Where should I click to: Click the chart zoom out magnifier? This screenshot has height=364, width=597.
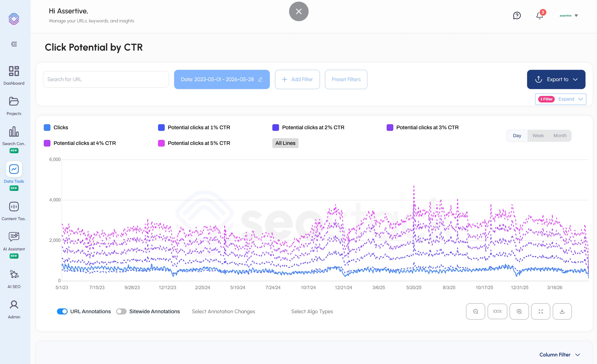(475, 312)
